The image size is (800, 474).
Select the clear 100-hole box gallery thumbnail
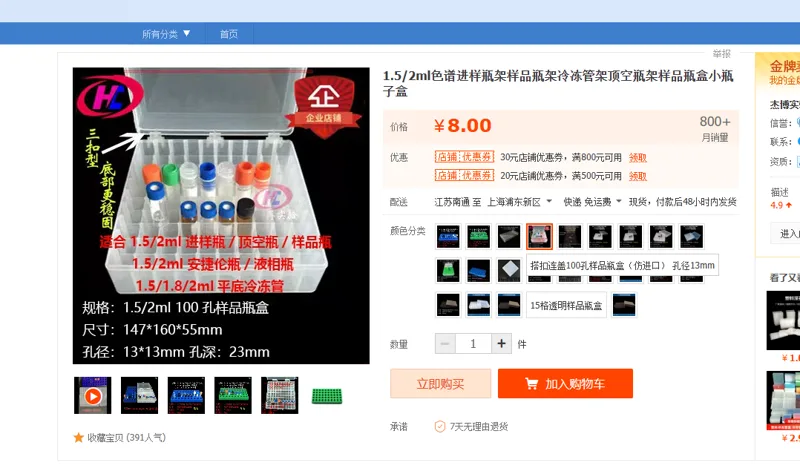coord(280,395)
